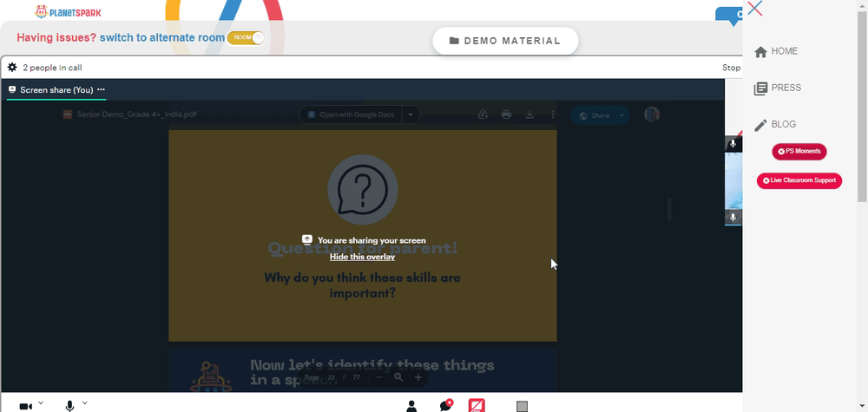Expand the microphone options chevron
Screen dimensions: 868x412
click(85, 402)
